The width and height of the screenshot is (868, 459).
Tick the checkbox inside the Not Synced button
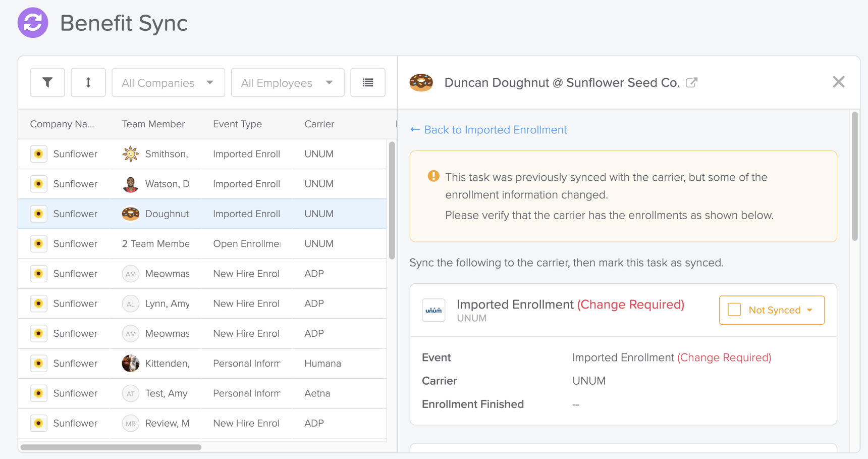[735, 310]
